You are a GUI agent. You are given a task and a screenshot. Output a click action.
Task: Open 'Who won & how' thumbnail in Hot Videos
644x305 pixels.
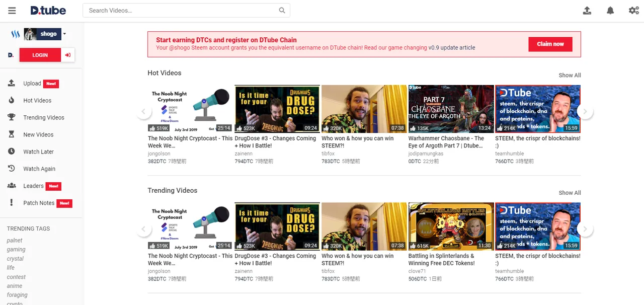coord(364,109)
